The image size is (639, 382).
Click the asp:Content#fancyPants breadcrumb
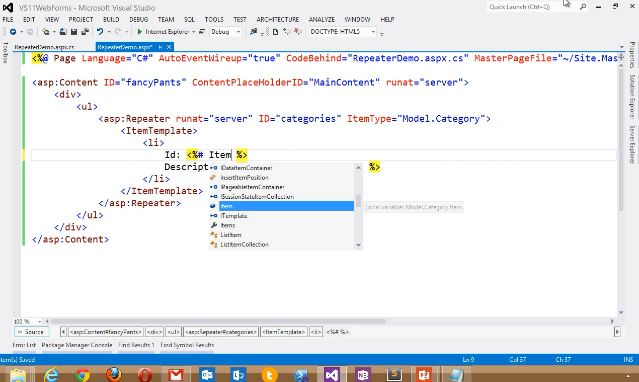point(106,332)
